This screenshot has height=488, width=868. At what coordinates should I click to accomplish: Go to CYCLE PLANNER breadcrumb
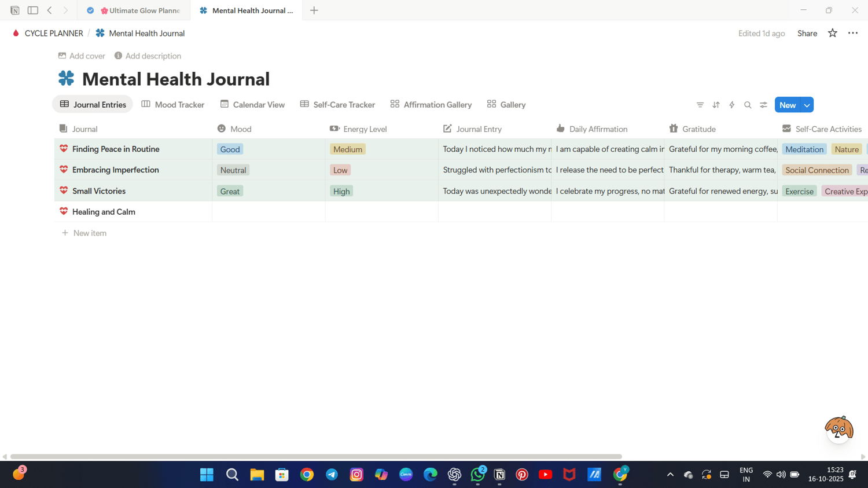pos(47,33)
